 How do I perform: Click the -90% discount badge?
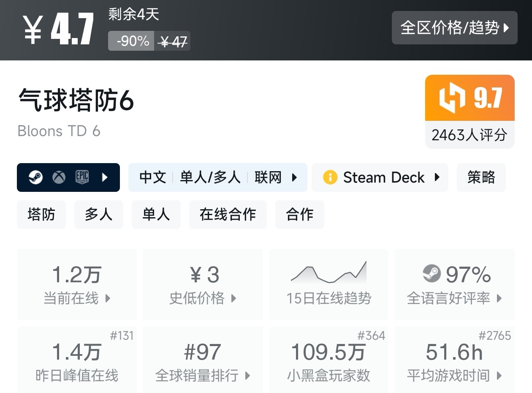point(131,41)
